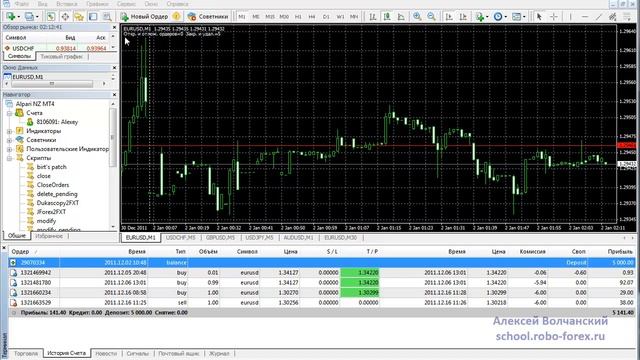
Task: Select the Trendline drawing tool
Action: click(x=598, y=17)
